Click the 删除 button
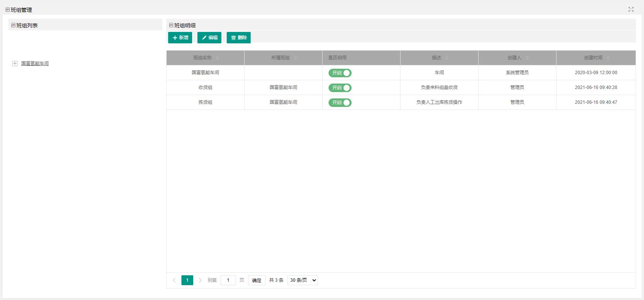 (x=239, y=38)
